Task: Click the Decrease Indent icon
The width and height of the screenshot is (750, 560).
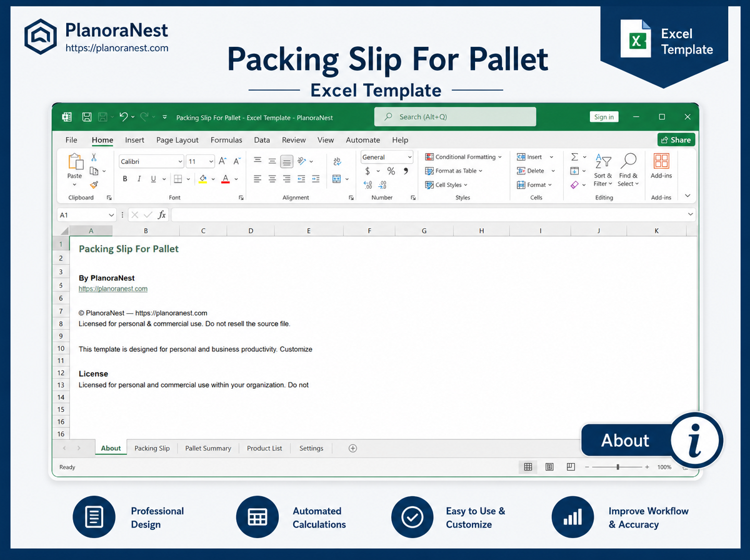Action: (302, 179)
